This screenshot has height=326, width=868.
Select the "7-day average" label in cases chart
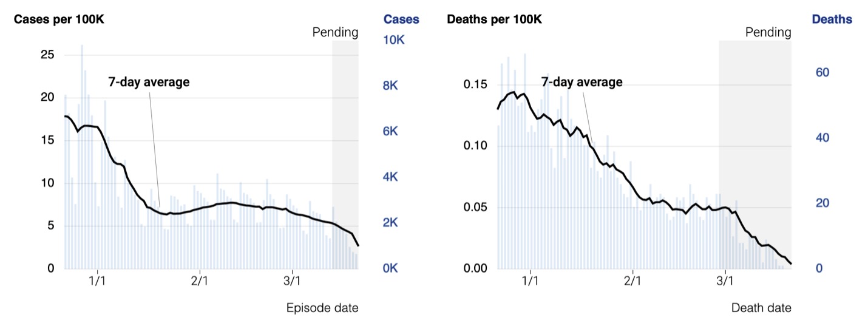149,82
